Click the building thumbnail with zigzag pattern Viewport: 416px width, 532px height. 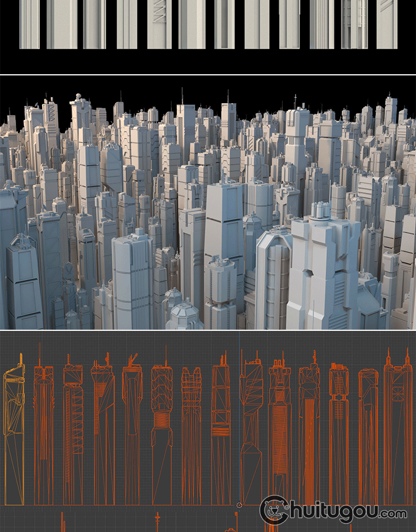[159, 24]
